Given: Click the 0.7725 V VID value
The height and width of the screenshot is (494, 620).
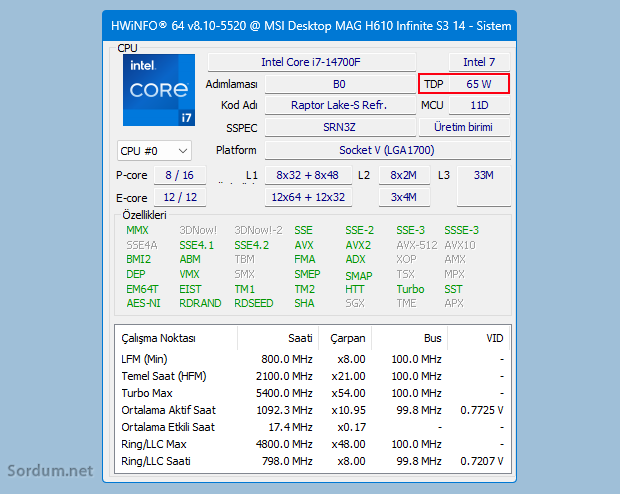Looking at the screenshot, I should click(x=482, y=410).
